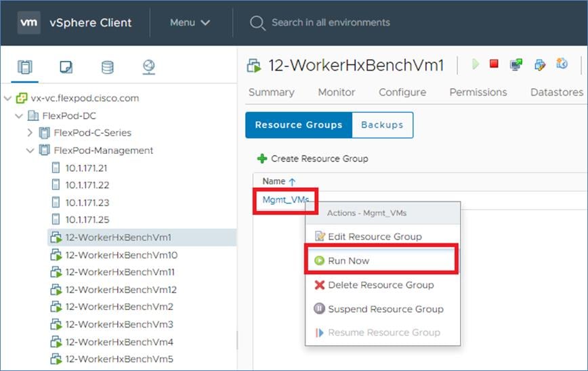
Task: Select the Resource Groups tab button
Action: click(x=299, y=125)
